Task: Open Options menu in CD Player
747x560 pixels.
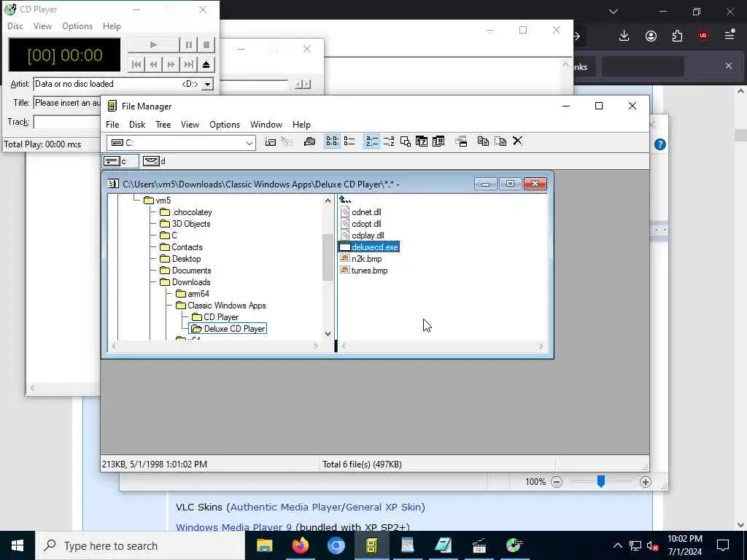Action: [x=77, y=26]
